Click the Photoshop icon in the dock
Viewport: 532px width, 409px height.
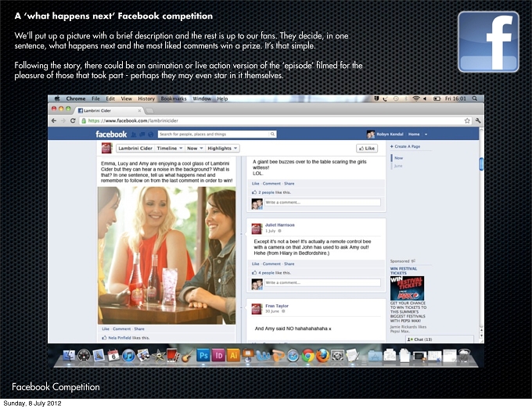pos(203,355)
